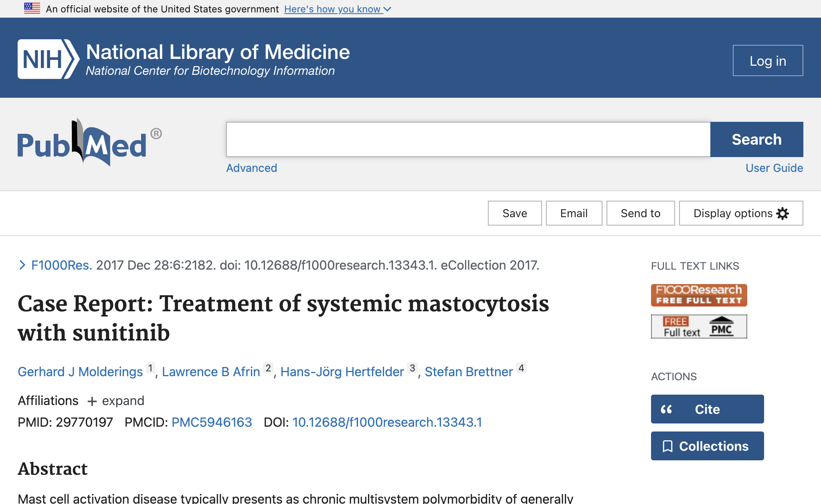This screenshot has height=504, width=821.
Task: Expand the Here's how you know dropdown
Action: [338, 9]
